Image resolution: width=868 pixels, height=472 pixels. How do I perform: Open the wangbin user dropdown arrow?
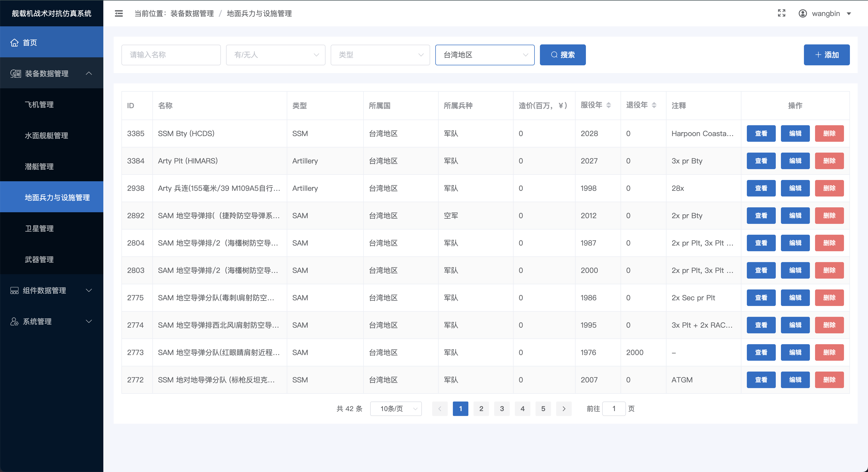849,14
